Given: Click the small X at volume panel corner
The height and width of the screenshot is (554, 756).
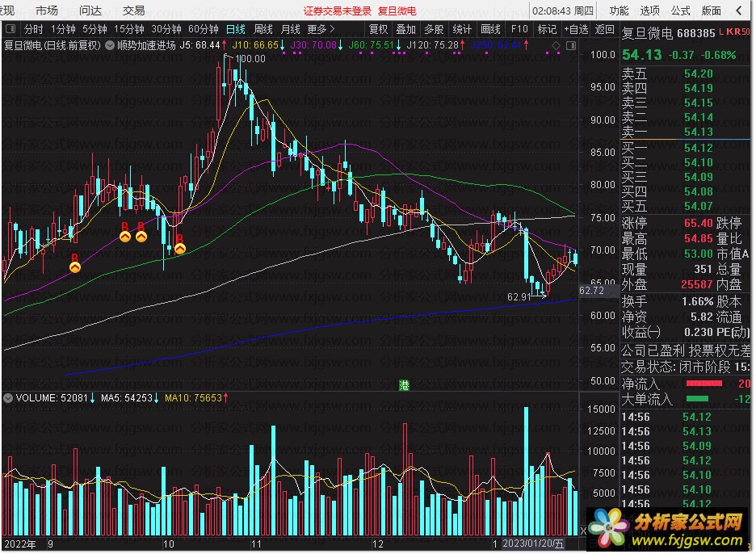Looking at the screenshot, I should (x=582, y=531).
